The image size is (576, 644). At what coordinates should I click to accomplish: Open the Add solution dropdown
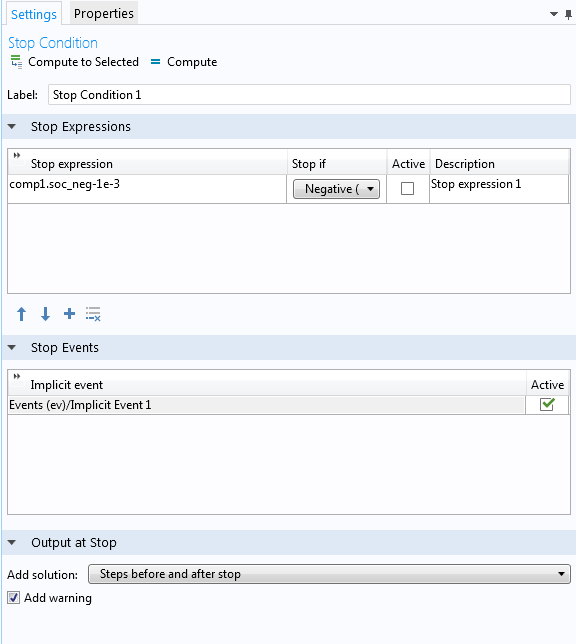[329, 574]
